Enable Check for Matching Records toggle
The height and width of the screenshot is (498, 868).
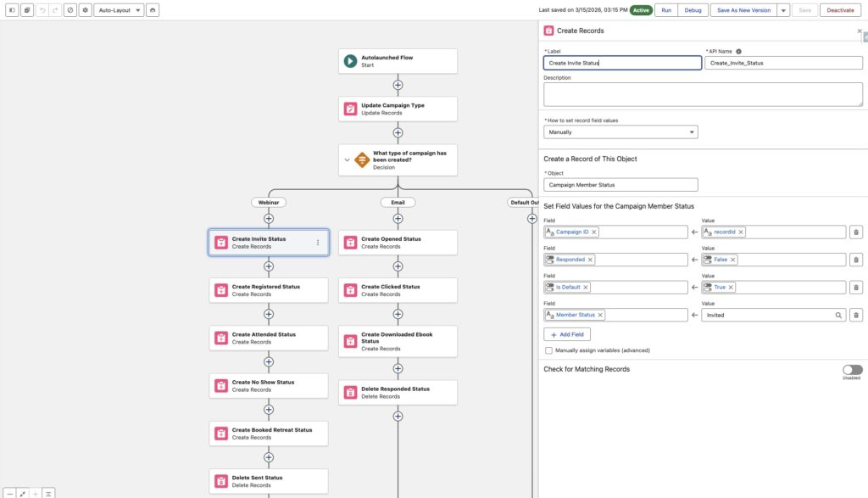pos(852,370)
